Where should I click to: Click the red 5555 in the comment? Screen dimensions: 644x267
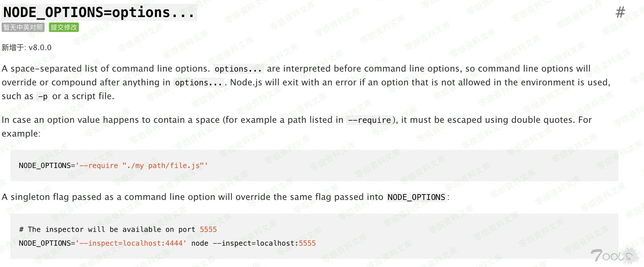coord(208,229)
